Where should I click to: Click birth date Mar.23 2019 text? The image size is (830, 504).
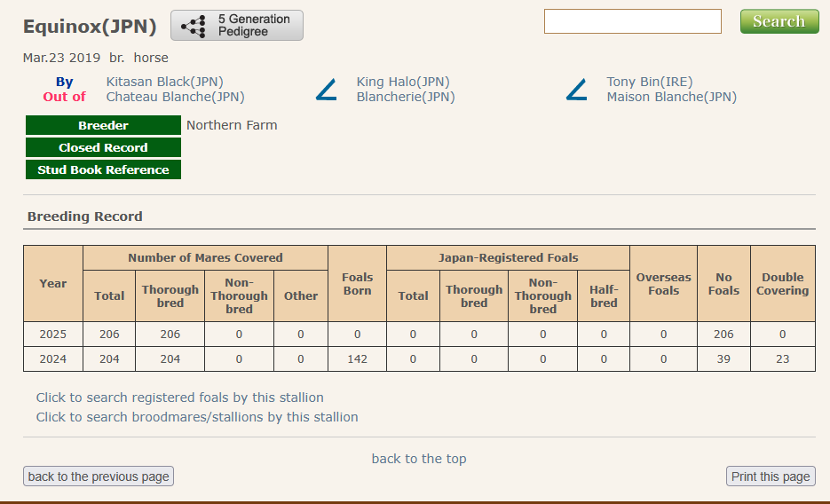(61, 58)
